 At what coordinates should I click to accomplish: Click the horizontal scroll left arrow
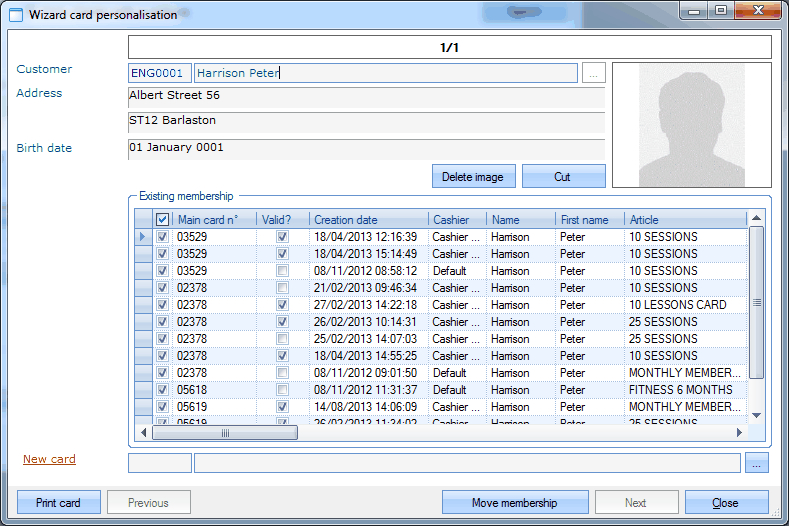coord(144,432)
